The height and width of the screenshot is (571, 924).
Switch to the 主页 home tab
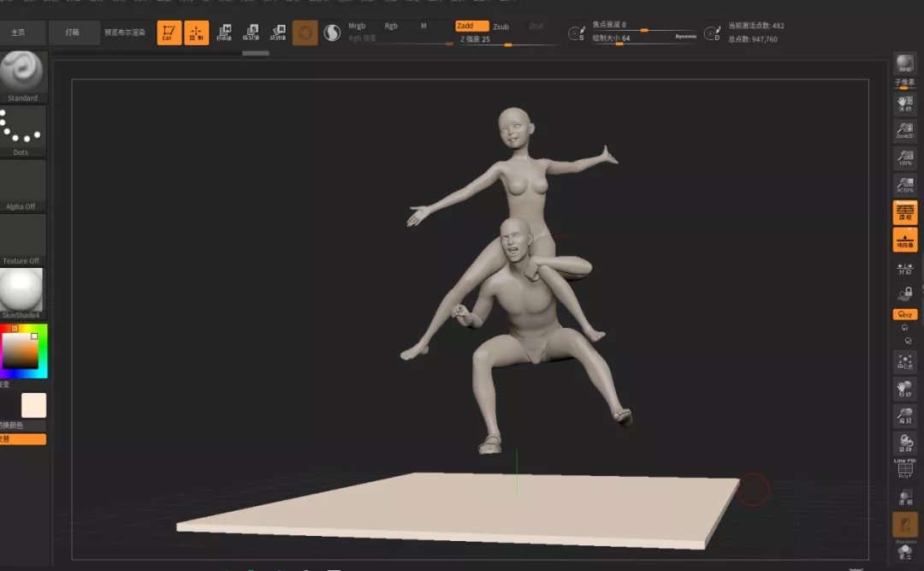point(18,33)
